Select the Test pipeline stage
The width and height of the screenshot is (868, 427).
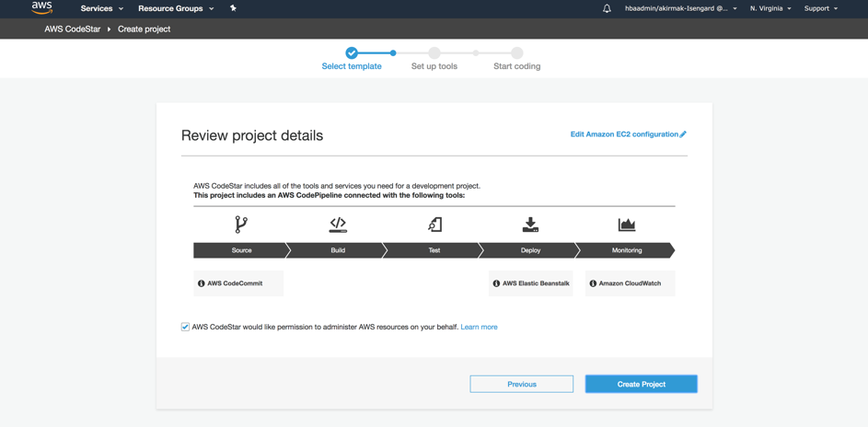click(x=434, y=250)
